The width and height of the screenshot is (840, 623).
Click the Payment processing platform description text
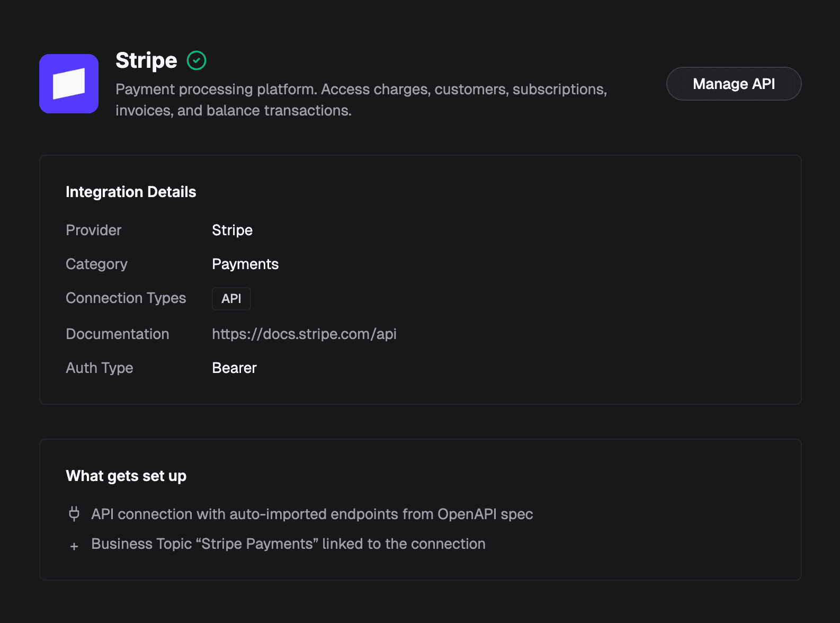coord(361,100)
